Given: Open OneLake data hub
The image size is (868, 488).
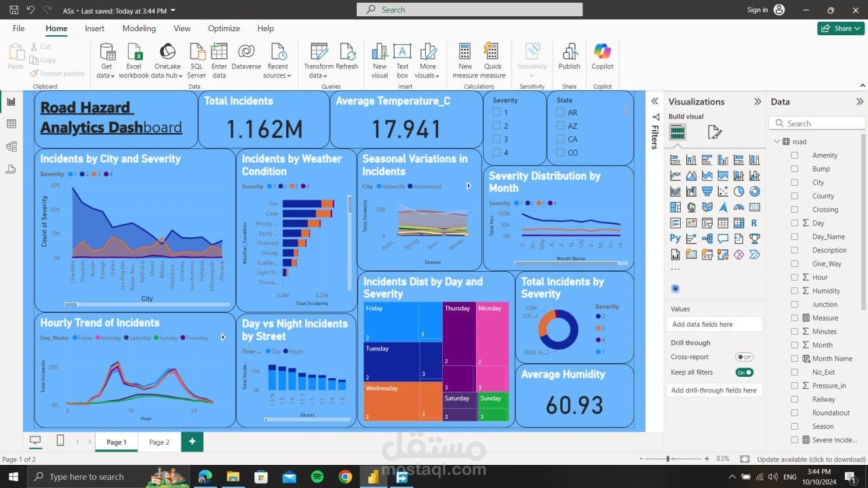Looking at the screenshot, I should click(x=167, y=60).
